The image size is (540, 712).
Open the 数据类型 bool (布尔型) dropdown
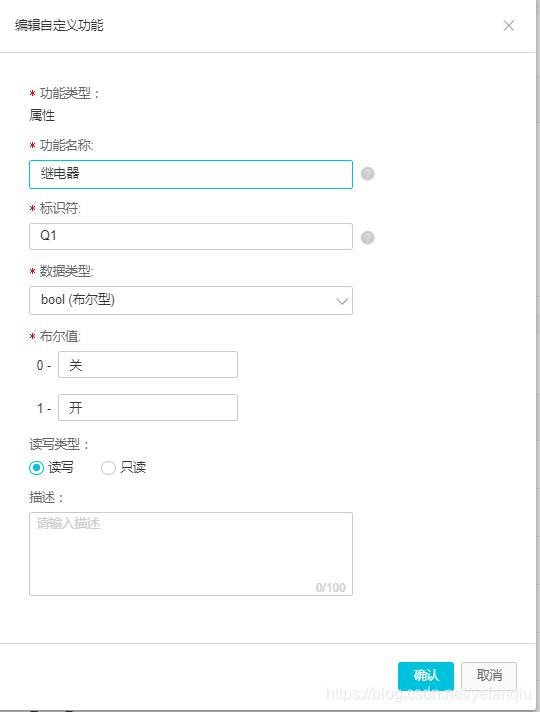(x=191, y=300)
